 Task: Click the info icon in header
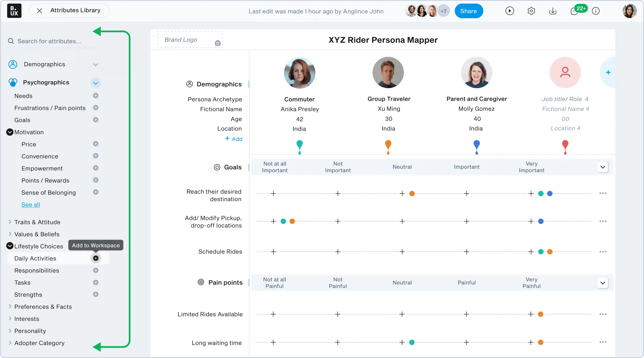coord(596,11)
